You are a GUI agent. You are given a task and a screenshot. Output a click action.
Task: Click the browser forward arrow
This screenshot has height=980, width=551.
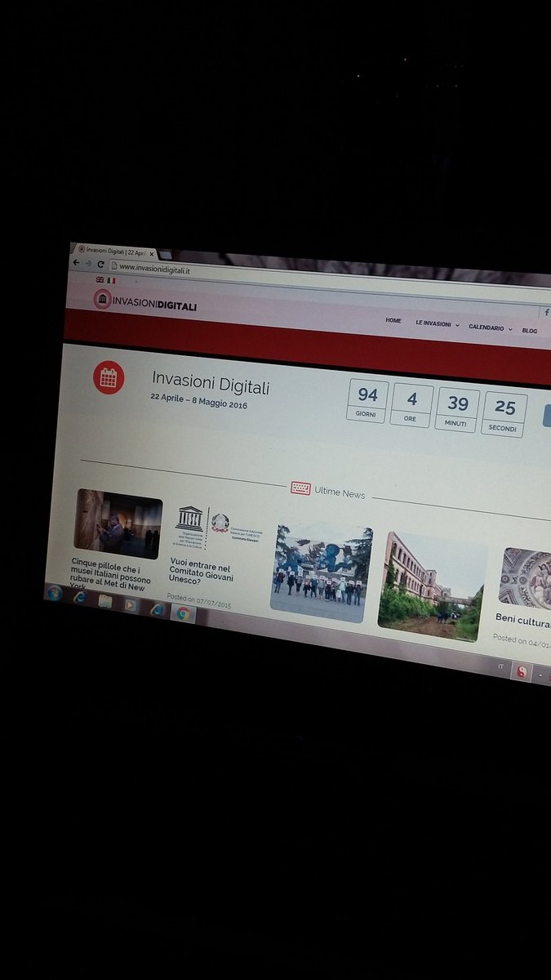pos(88,263)
